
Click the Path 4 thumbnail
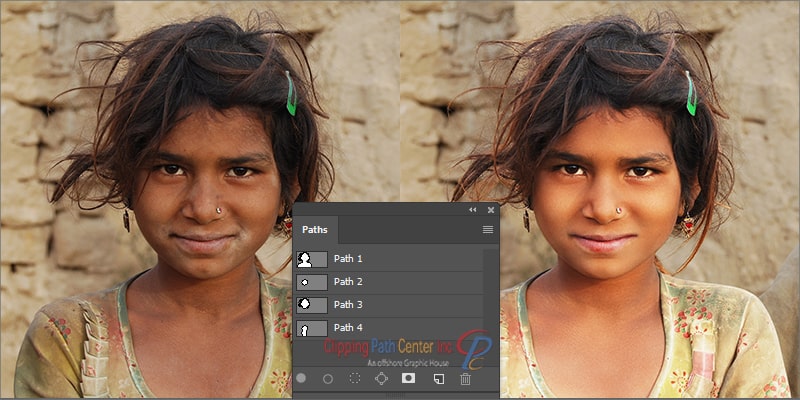click(x=312, y=328)
